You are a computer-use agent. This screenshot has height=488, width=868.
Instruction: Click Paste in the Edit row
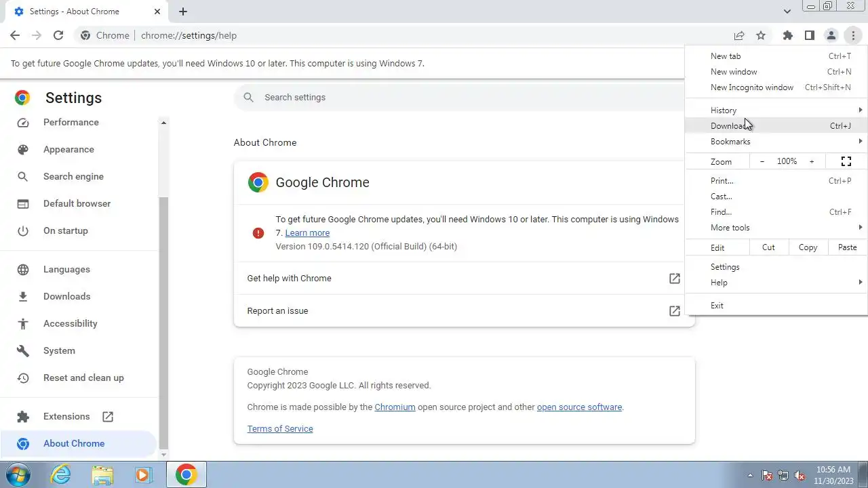coord(848,247)
